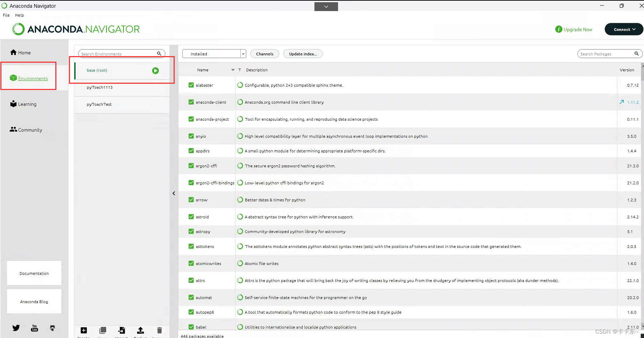This screenshot has height=338, width=644.
Task: Collapse the environments panel with the left chevron
Action: (174, 193)
